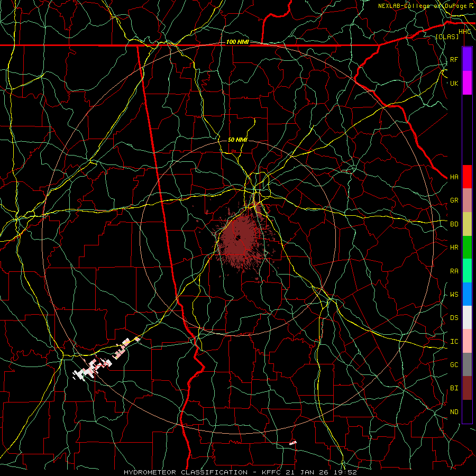Click the ND black legend swatch

tap(467, 411)
